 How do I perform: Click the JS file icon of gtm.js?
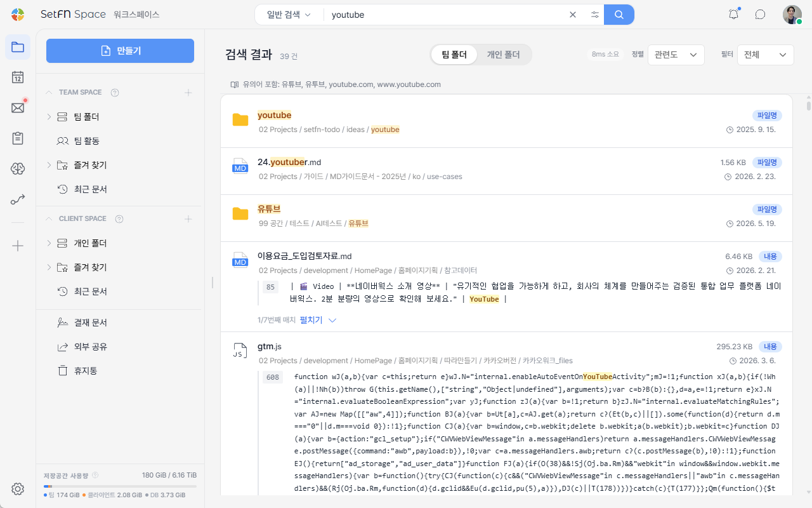pos(240,351)
